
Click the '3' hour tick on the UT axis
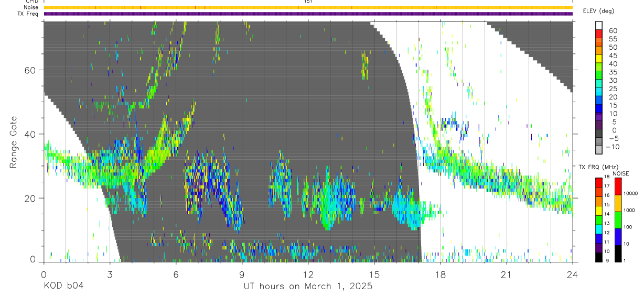pos(110,274)
